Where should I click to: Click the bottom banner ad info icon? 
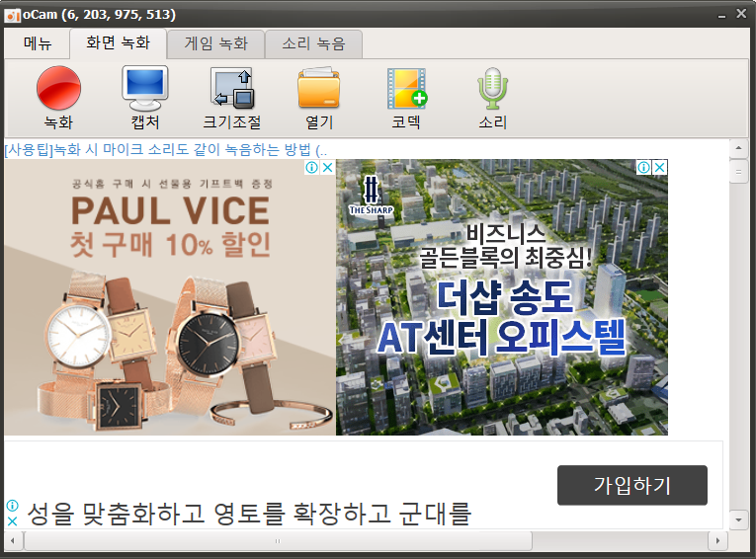[13, 506]
